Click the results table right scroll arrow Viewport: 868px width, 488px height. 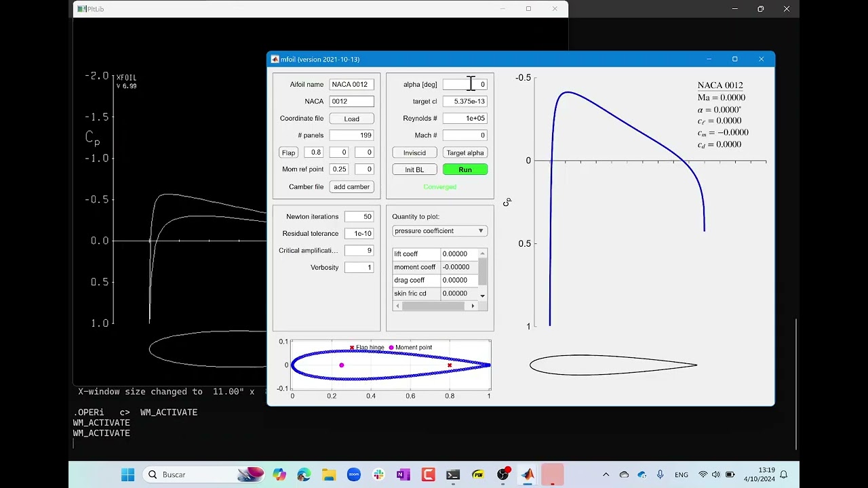(x=473, y=306)
